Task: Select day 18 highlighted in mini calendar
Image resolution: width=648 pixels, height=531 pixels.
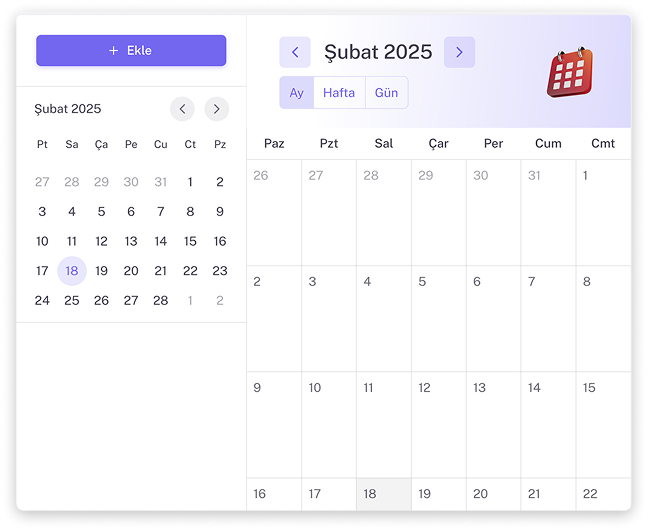Action: pos(72,271)
